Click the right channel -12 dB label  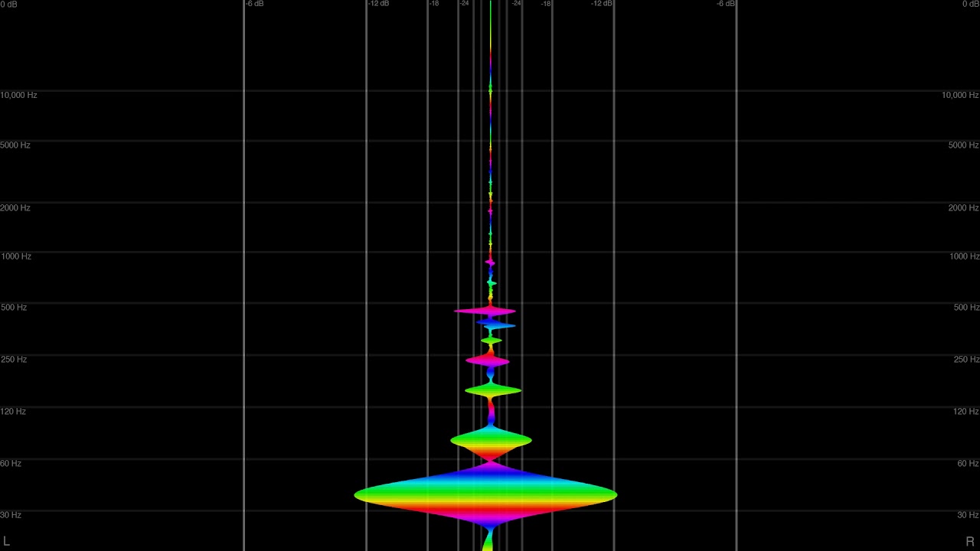602,4
